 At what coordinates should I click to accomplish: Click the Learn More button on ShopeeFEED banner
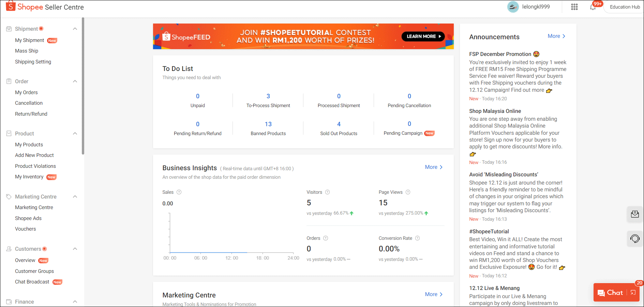tap(423, 36)
